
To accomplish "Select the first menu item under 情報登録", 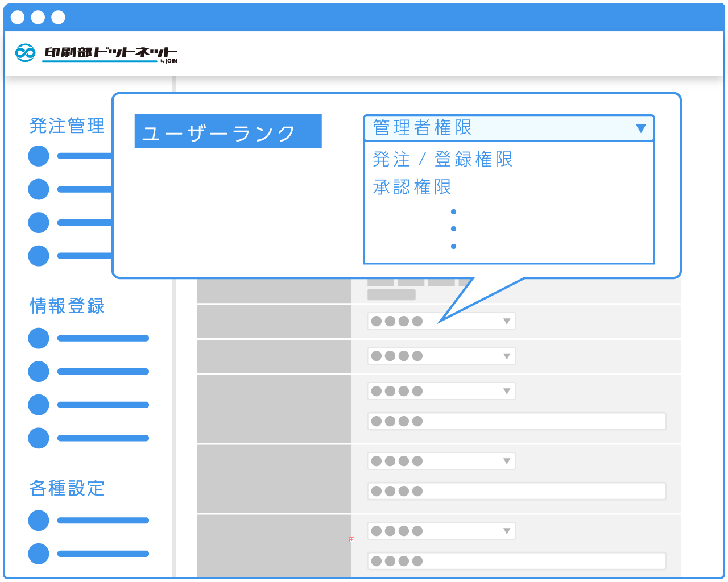I will tap(89, 338).
